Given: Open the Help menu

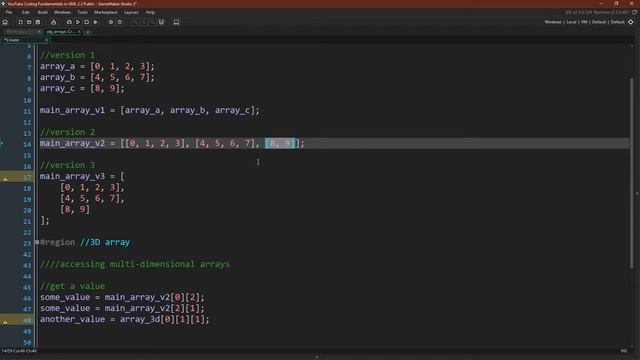Looking at the screenshot, I should click(150, 12).
